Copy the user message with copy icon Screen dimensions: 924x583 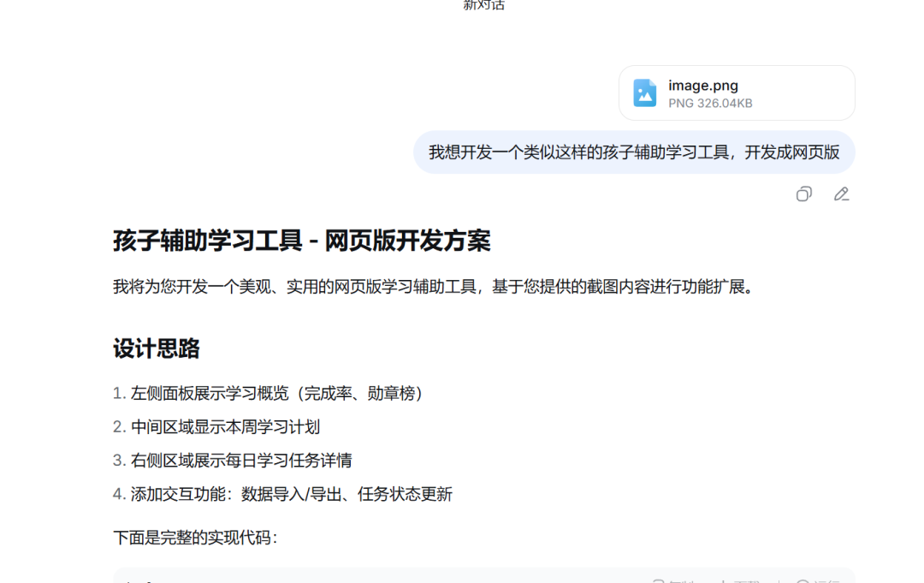tap(803, 194)
